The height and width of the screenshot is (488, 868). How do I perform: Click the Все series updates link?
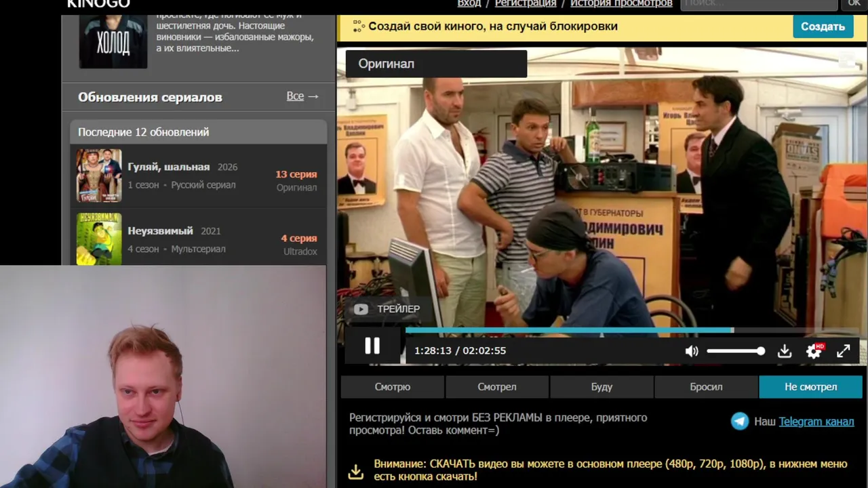[x=302, y=96]
